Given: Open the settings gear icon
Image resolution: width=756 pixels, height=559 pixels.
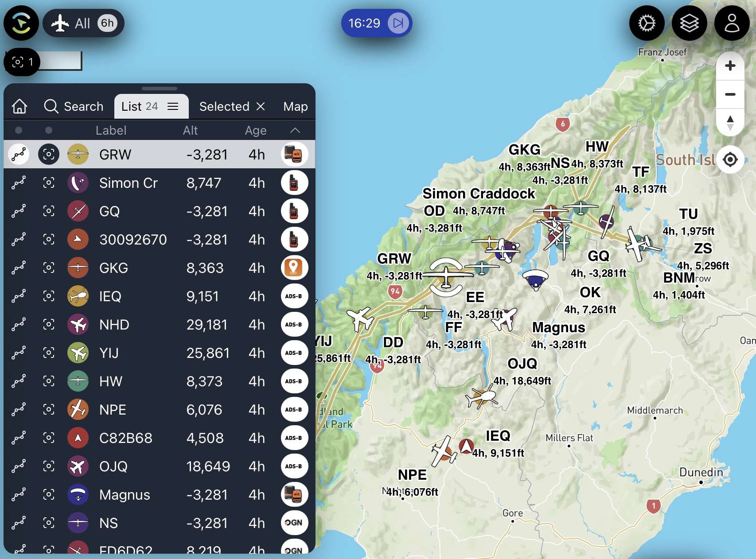Looking at the screenshot, I should (x=647, y=23).
